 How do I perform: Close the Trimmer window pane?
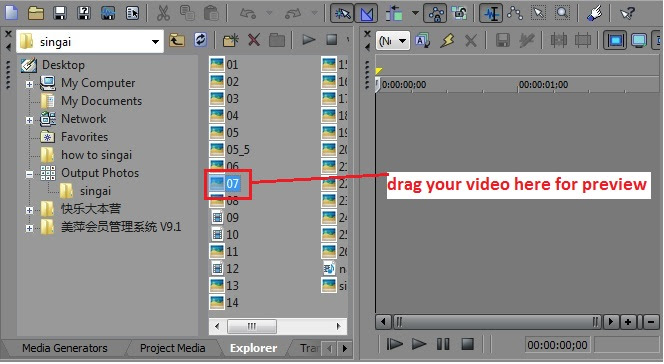pyautogui.click(x=367, y=34)
